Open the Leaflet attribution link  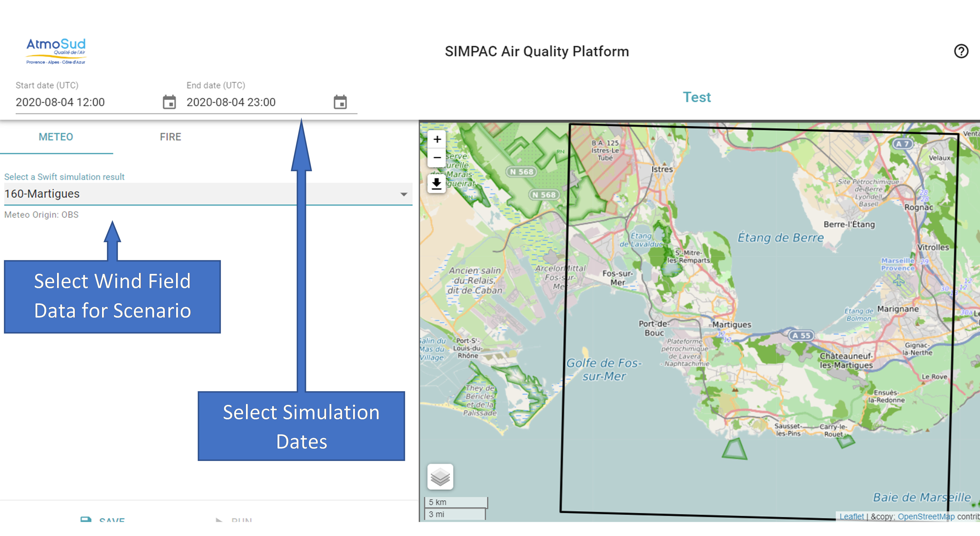[x=851, y=516]
